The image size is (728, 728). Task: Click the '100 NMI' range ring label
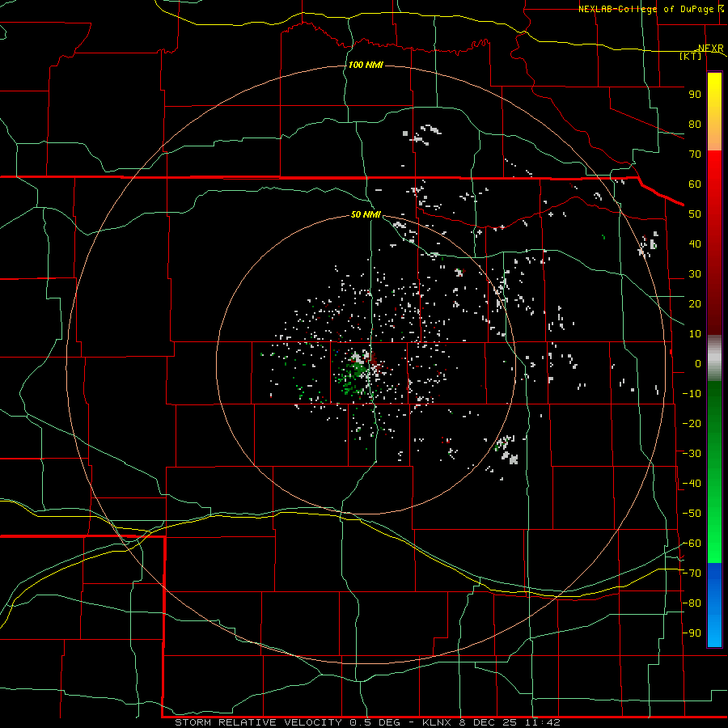(366, 65)
